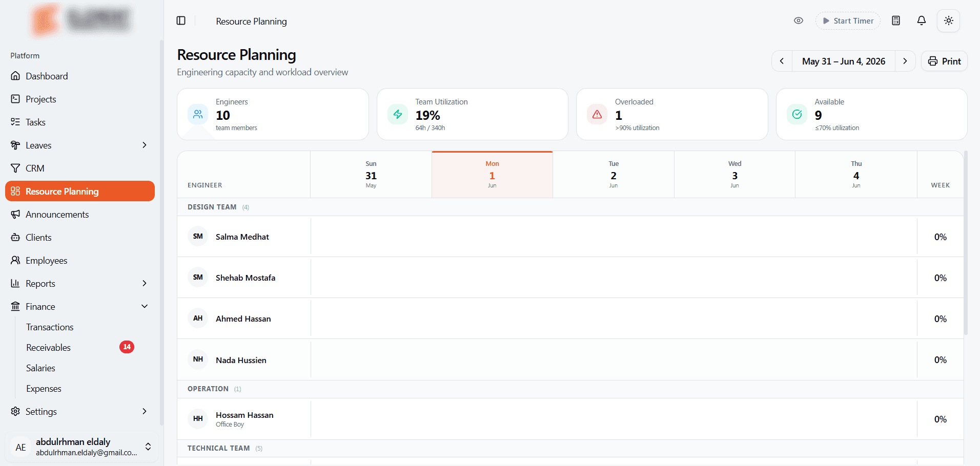Click the CRM funnel icon
The image size is (980, 466).
(x=15, y=168)
